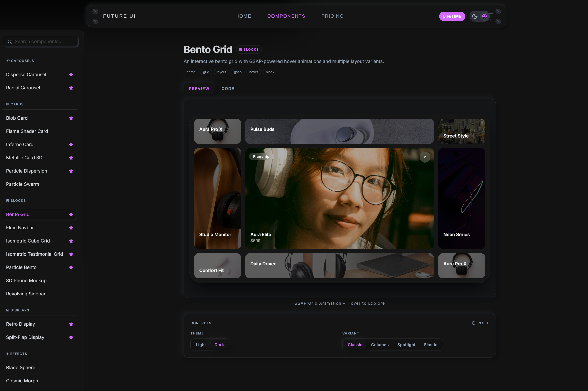Click the expand arrow on the Aura Elite card
Image resolution: width=588 pixels, height=391 pixels.
coord(425,157)
